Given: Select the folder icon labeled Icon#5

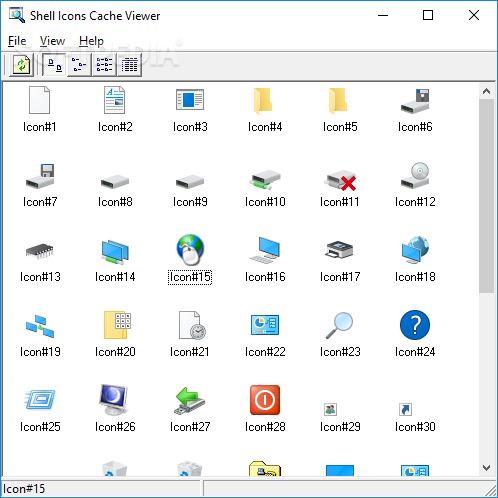Looking at the screenshot, I should [x=339, y=100].
